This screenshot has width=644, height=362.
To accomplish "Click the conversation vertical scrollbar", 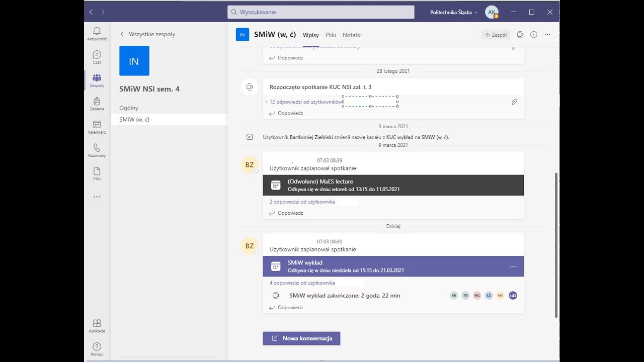I will click(x=556, y=245).
